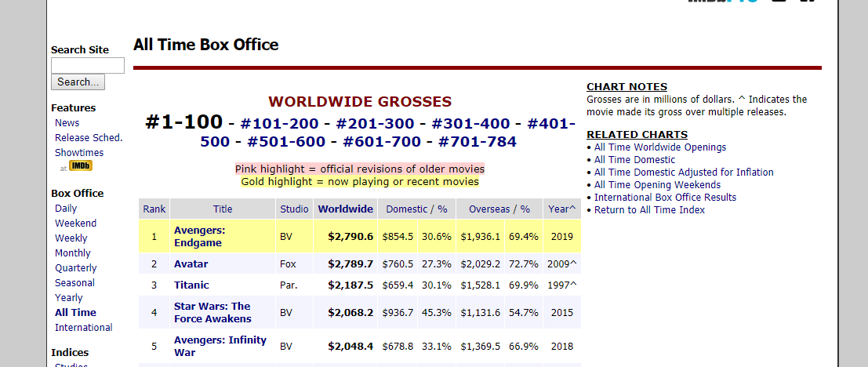Viewport: 868px width, 367px height.
Task: Click Par. studio in Titanic row
Action: point(289,285)
